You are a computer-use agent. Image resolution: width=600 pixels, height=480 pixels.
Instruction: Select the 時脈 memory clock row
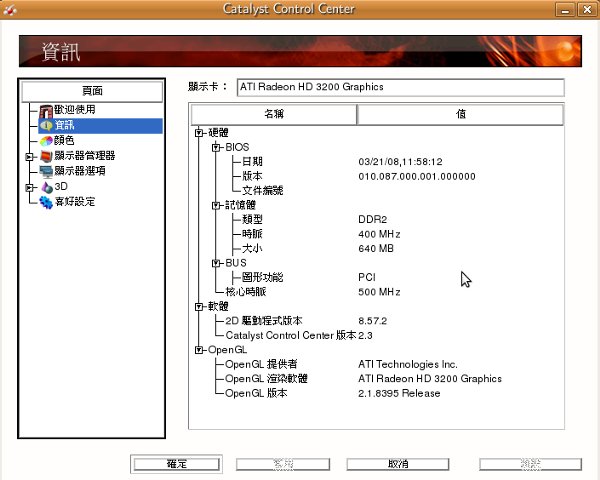[x=252, y=234]
